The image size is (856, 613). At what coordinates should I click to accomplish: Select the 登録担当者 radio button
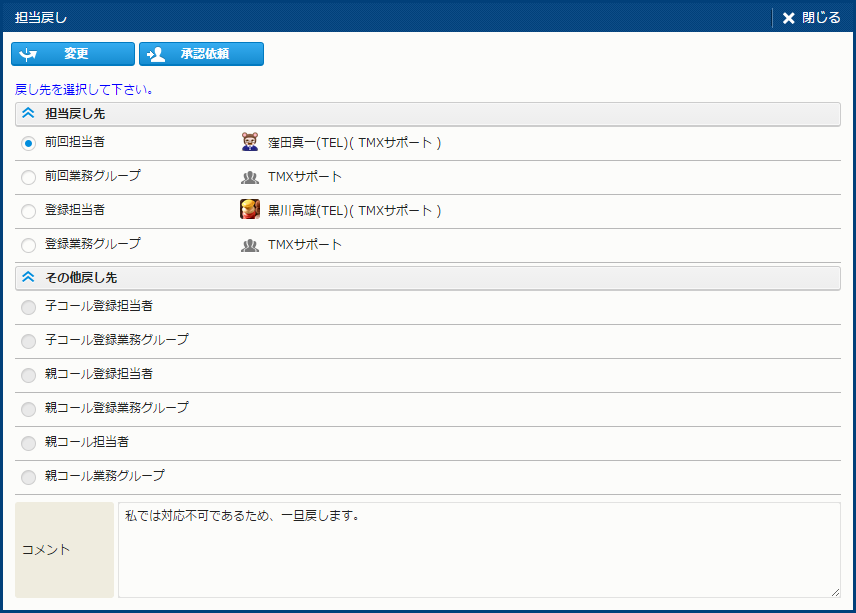(28, 211)
